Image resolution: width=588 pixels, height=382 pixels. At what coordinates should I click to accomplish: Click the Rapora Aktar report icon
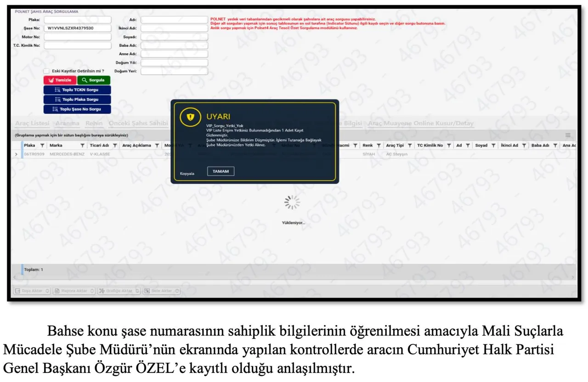coord(57,291)
